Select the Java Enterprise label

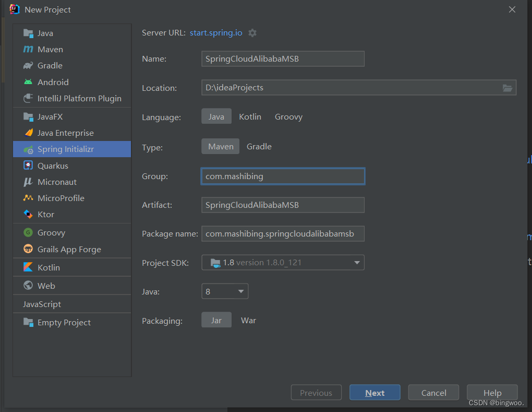click(x=66, y=133)
